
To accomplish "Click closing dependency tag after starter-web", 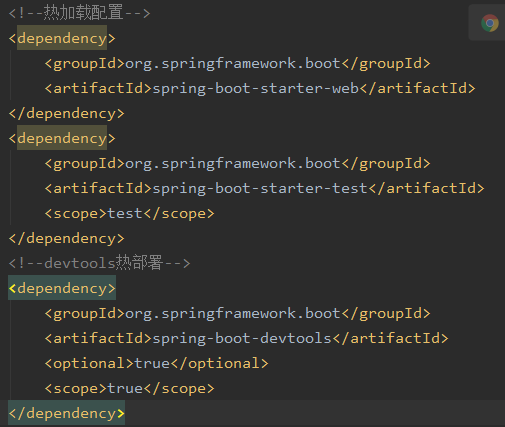I will [x=66, y=113].
